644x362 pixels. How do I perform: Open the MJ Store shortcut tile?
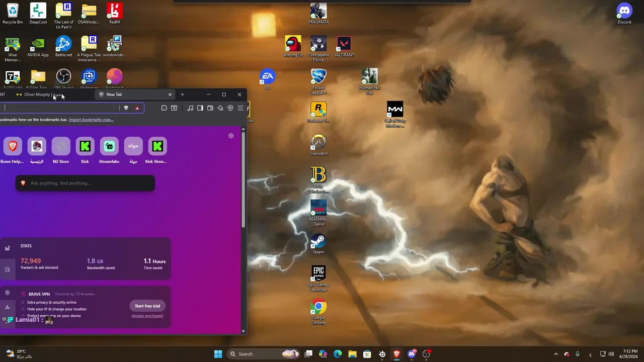pyautogui.click(x=61, y=150)
